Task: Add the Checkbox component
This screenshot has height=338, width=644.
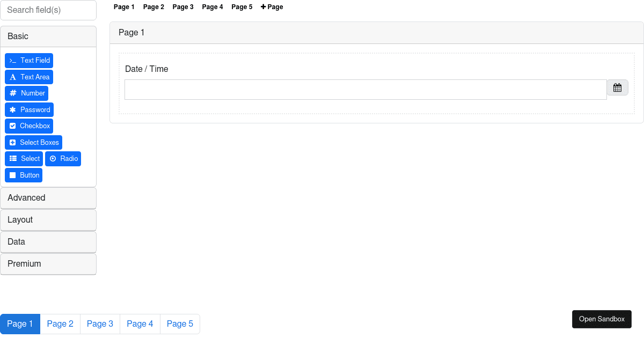Action: click(x=29, y=126)
